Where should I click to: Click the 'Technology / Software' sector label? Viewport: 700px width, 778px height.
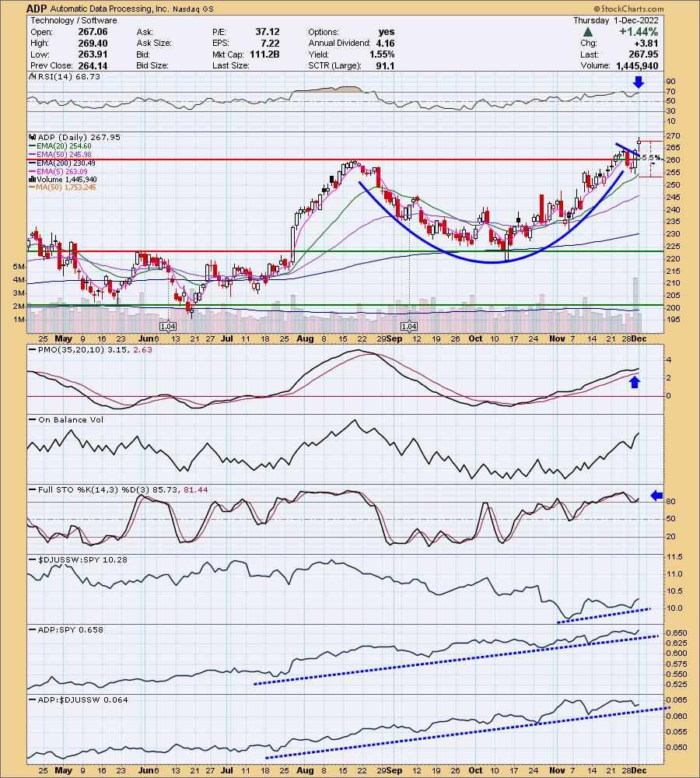tap(74, 20)
